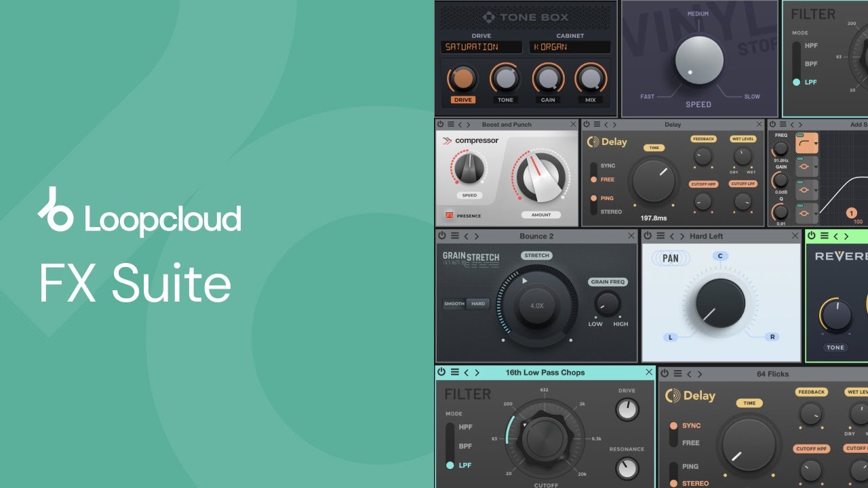Click the RESONANCE knob in the filter
This screenshot has height=488, width=868.
pyautogui.click(x=627, y=468)
